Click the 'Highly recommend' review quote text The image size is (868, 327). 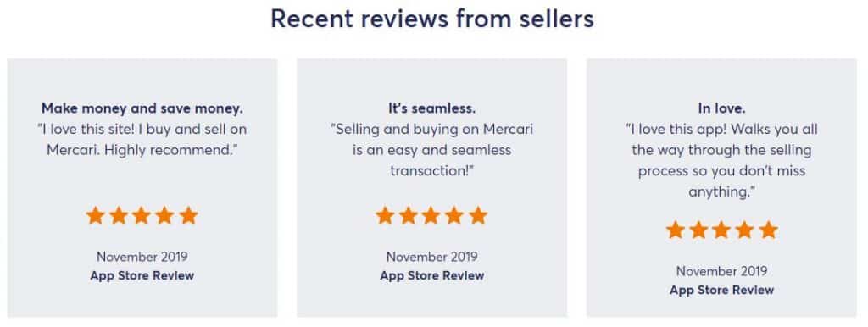142,140
